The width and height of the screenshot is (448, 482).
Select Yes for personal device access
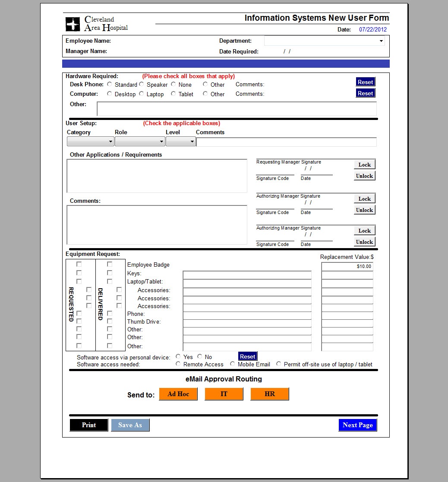[178, 356]
